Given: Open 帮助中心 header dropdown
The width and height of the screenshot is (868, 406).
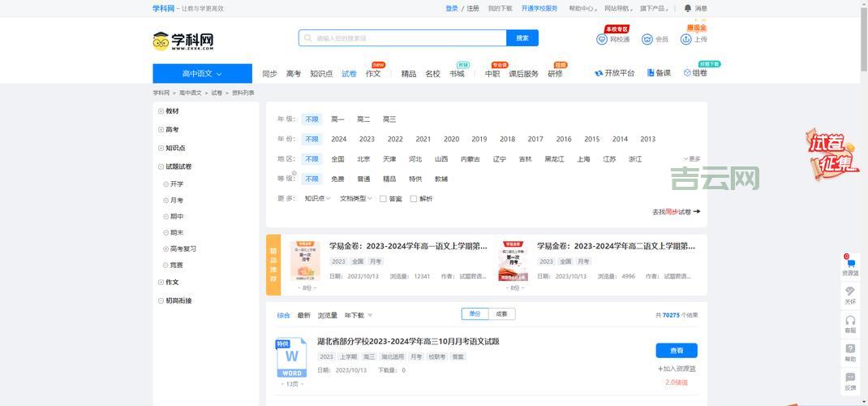Looking at the screenshot, I should [x=583, y=8].
